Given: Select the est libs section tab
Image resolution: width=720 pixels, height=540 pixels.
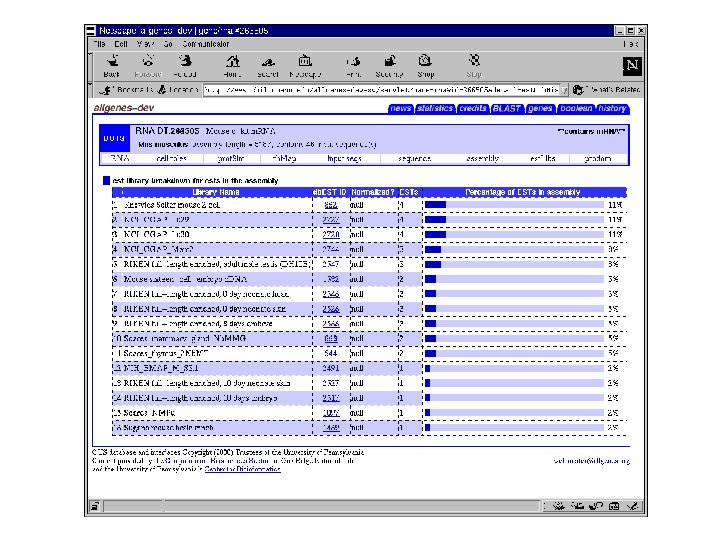Looking at the screenshot, I should click(x=543, y=158).
